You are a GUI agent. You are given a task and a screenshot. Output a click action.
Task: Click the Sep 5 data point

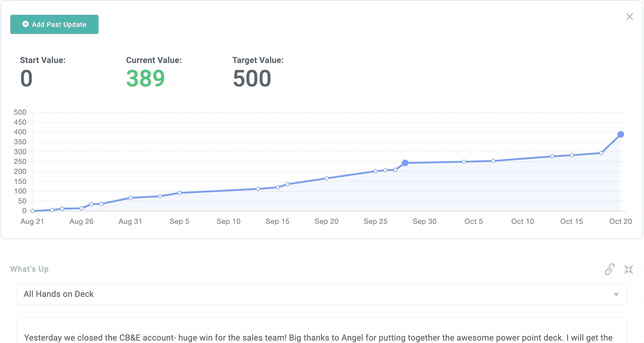180,193
